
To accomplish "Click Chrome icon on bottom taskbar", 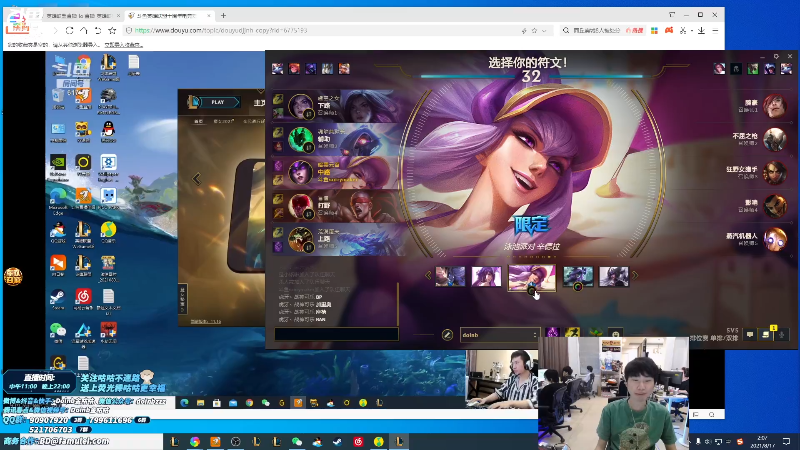I will 195,441.
